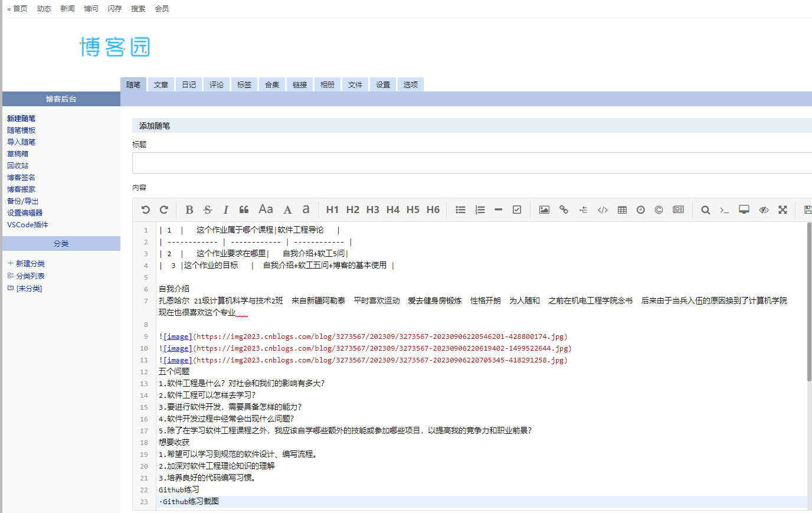Open 随笔模板 in the sidebar
Viewport: 812px width, 513px height.
tap(21, 130)
